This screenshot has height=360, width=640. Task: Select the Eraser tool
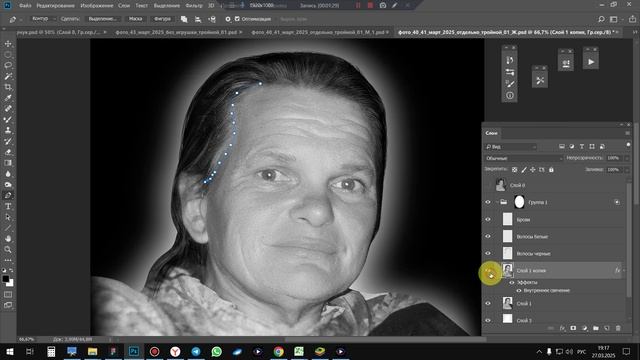click(x=8, y=152)
